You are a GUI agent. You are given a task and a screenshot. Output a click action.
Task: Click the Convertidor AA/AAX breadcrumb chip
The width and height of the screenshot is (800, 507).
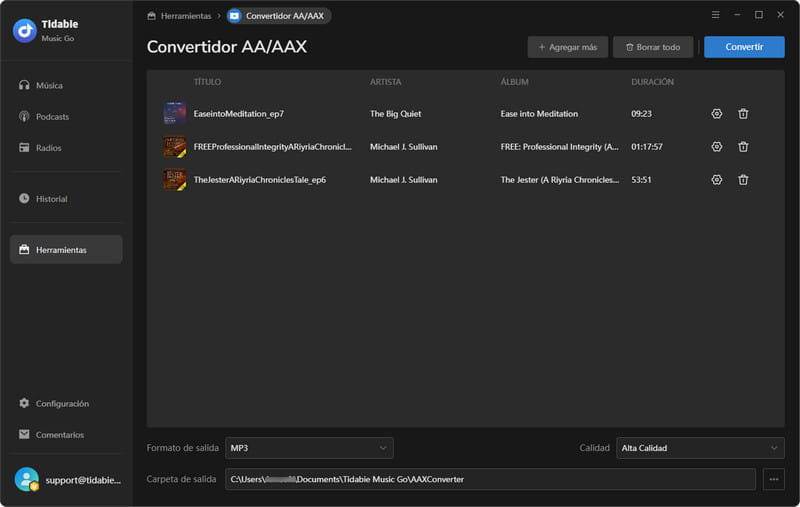pyautogui.click(x=279, y=16)
